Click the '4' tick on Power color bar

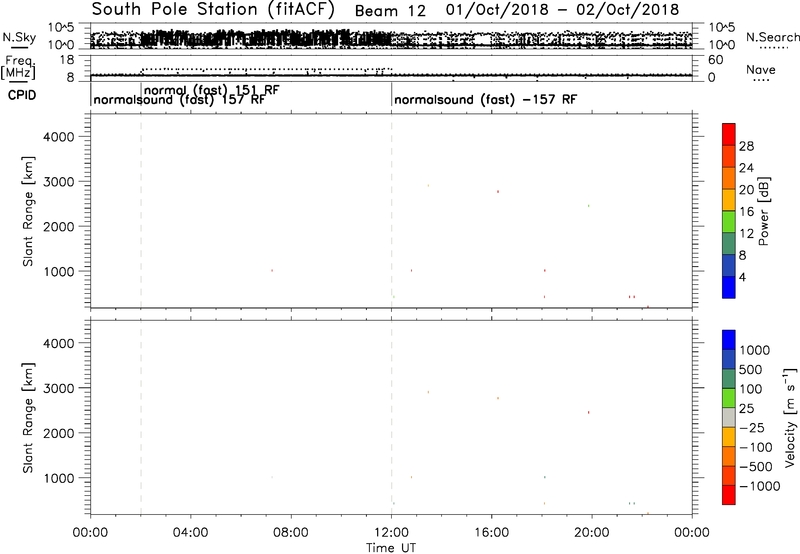tap(742, 277)
